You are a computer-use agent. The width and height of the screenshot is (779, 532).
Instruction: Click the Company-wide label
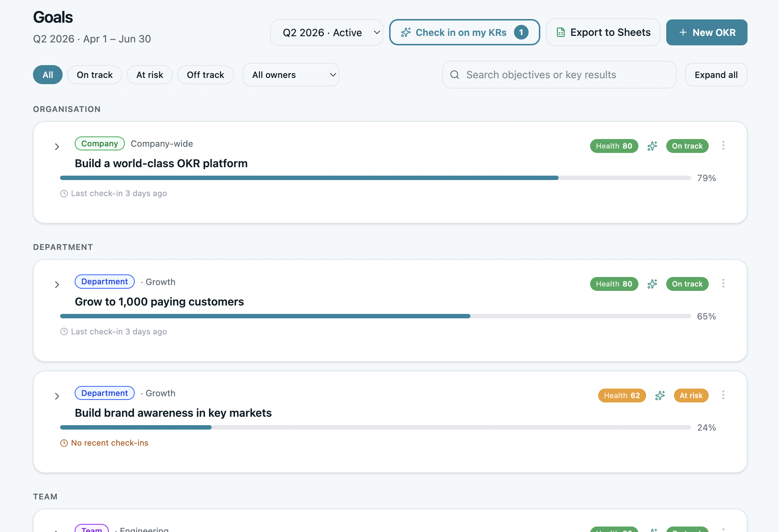pos(161,144)
